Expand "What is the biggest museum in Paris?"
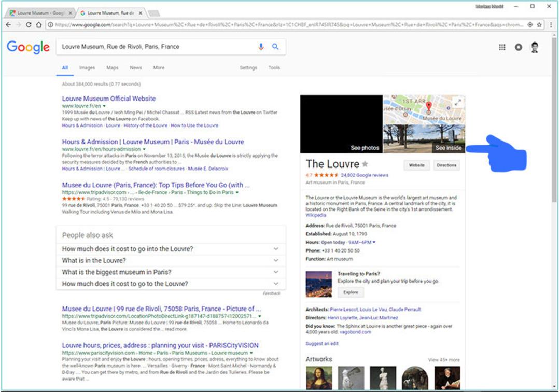Viewport: 560px width, 392px height. click(x=171, y=272)
